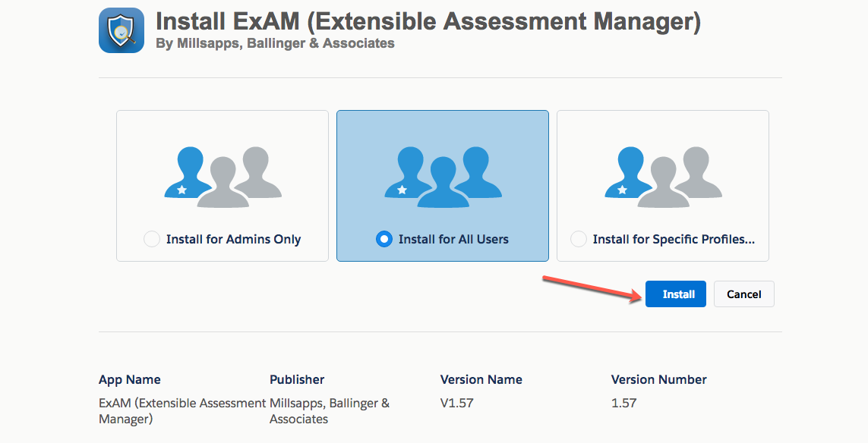Click the "Install for All Users" label text
The image size is (868, 443).
click(x=453, y=239)
